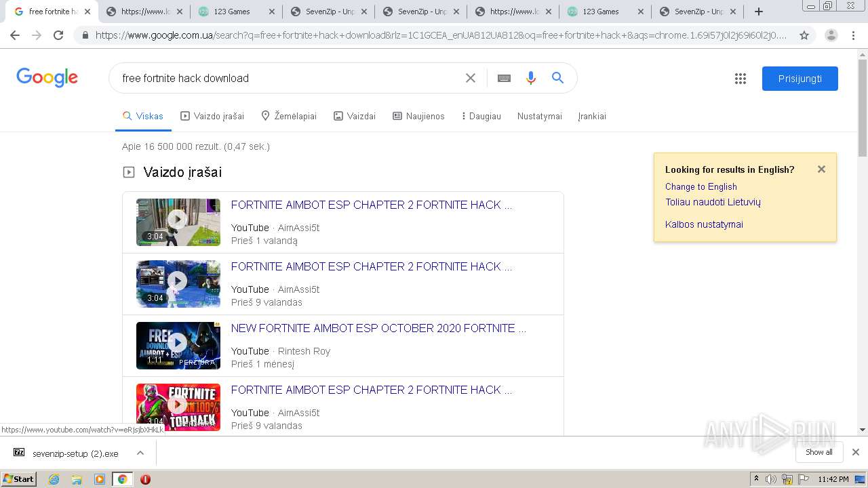Clear the Google search box text
Screen dimensions: 868x488
(x=471, y=78)
